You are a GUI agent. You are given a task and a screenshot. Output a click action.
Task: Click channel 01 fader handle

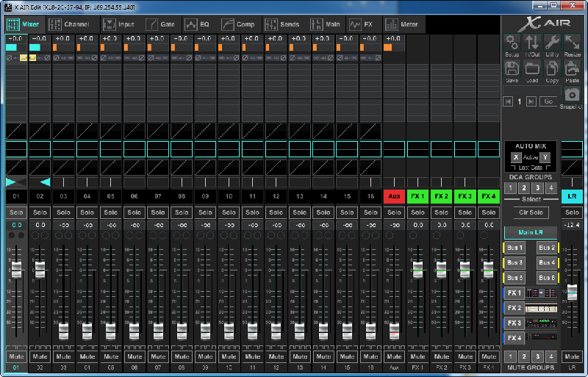tap(16, 270)
